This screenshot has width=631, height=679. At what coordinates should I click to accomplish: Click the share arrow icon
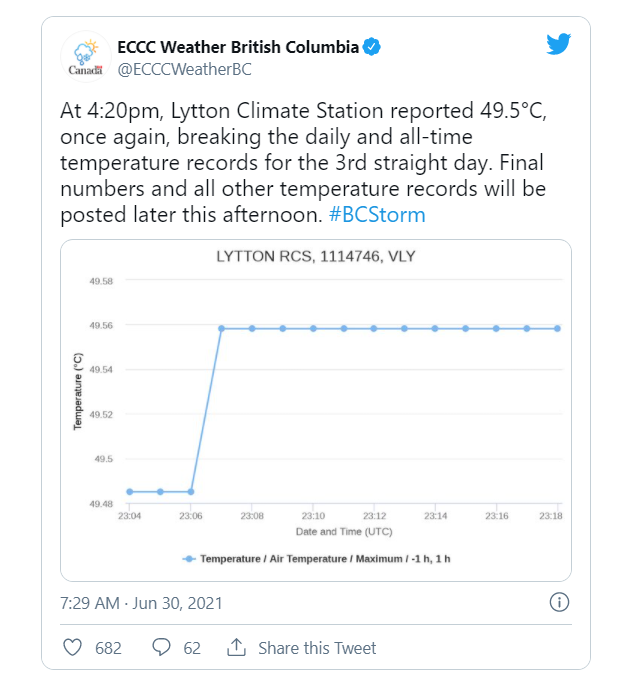236,648
